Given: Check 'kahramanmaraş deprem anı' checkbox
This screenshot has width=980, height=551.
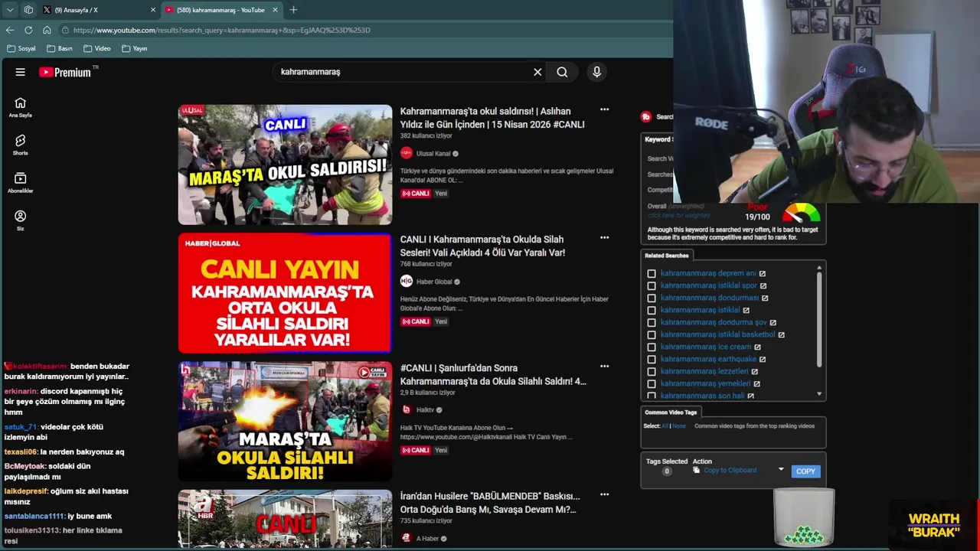Looking at the screenshot, I should 652,273.
